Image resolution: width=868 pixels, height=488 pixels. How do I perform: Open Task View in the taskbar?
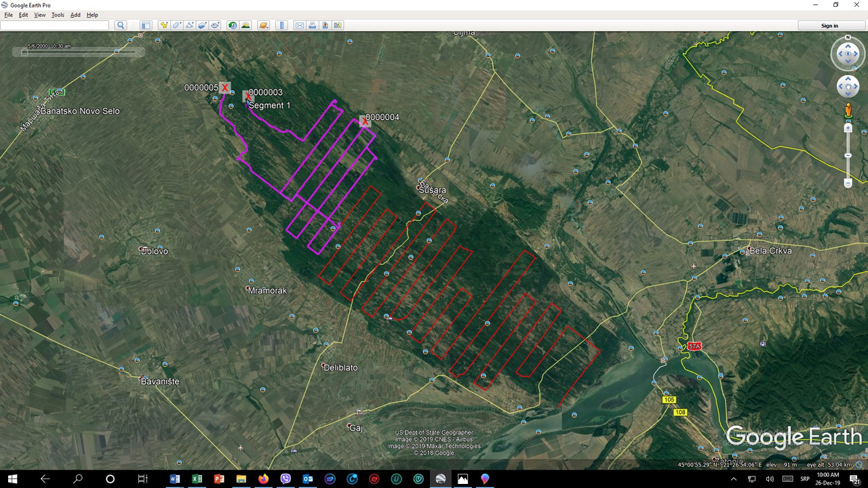click(142, 479)
